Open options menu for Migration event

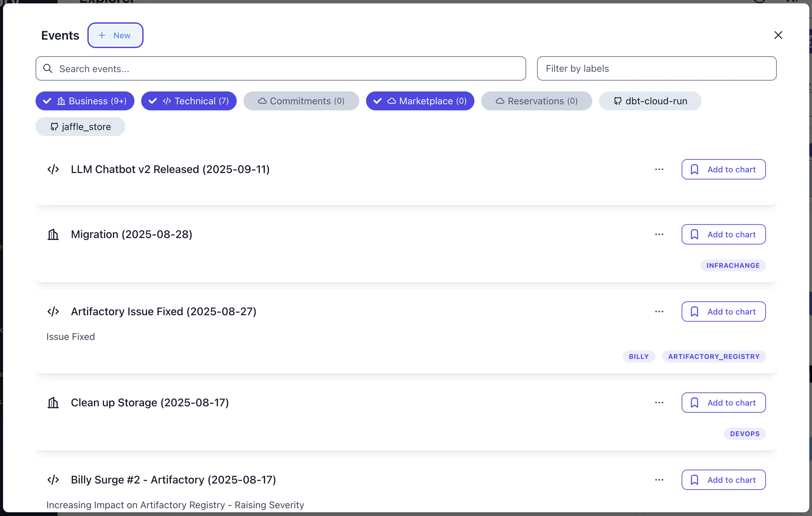tap(659, 234)
